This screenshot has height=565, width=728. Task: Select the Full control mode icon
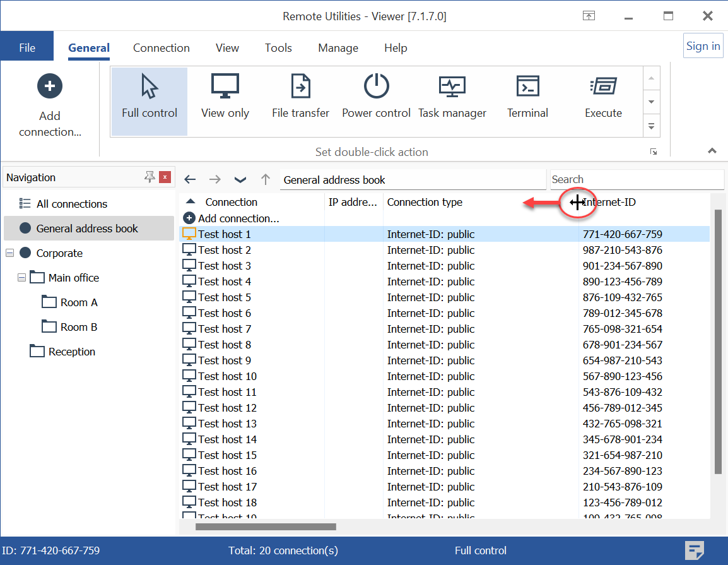tap(150, 86)
